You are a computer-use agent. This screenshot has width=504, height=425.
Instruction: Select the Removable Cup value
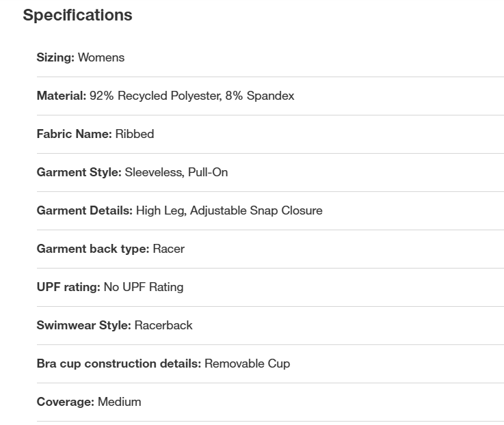[x=247, y=364]
